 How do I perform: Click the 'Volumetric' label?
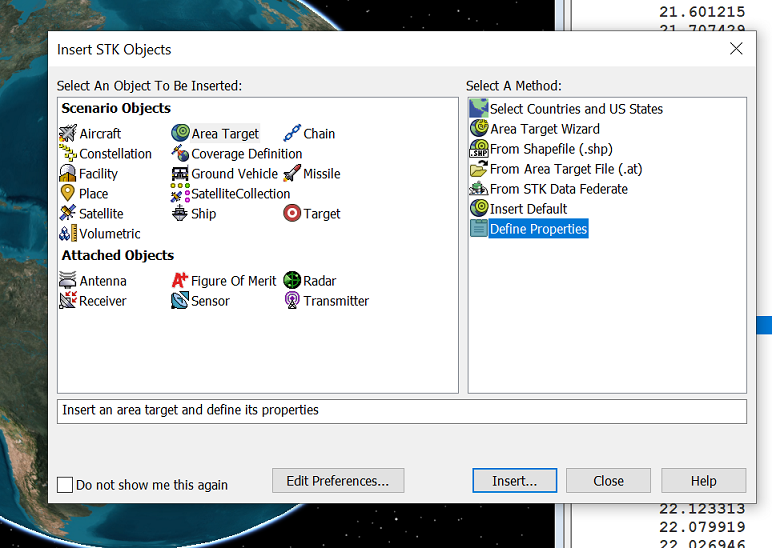(x=110, y=234)
